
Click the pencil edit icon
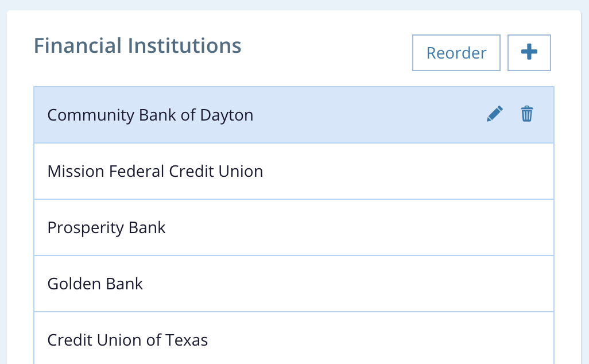tap(494, 114)
